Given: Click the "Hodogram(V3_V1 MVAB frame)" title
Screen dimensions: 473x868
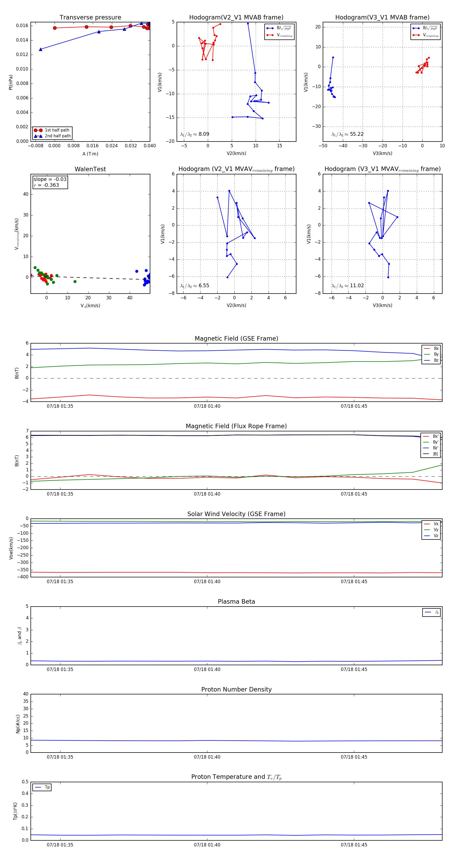Looking at the screenshot, I should tap(382, 18).
